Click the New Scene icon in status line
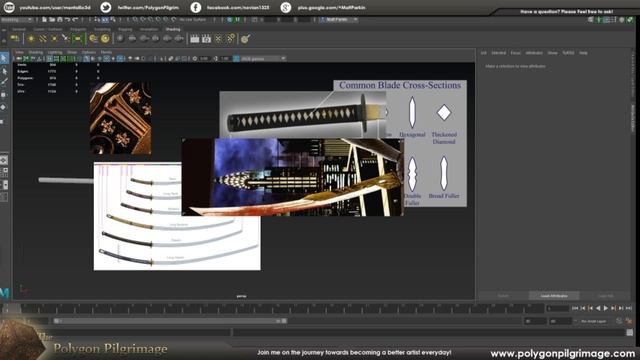Screen dimensions: 640x360 click(x=44, y=20)
